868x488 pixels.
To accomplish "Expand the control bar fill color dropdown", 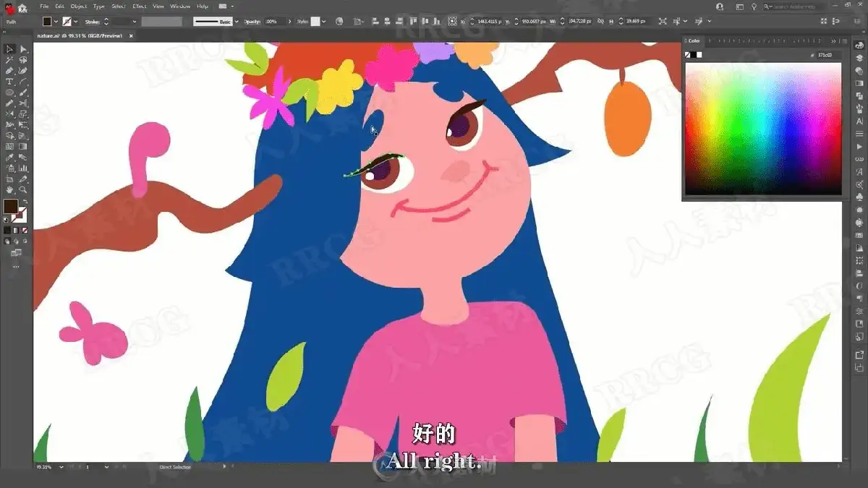I will (x=56, y=22).
